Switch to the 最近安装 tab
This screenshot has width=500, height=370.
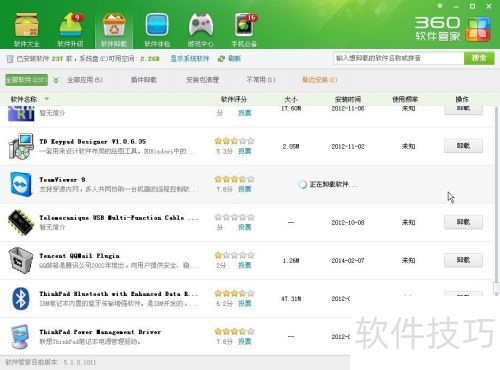[x=319, y=80]
